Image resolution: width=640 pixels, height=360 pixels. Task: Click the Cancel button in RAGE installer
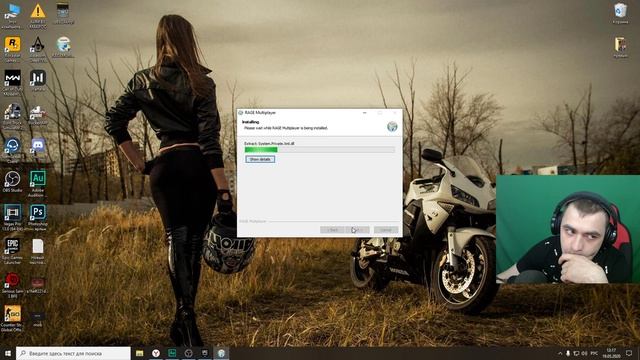pos(386,230)
